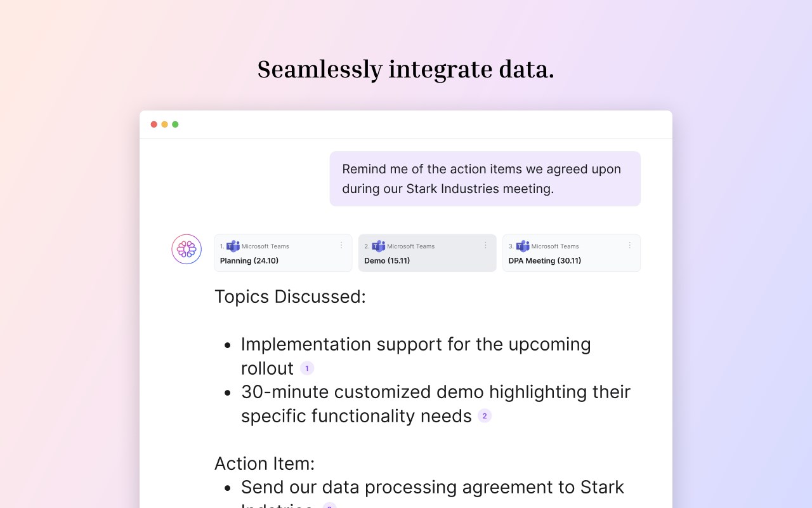Open the three-dot menu on Planning card
This screenshot has height=508, width=812.
[341, 245]
